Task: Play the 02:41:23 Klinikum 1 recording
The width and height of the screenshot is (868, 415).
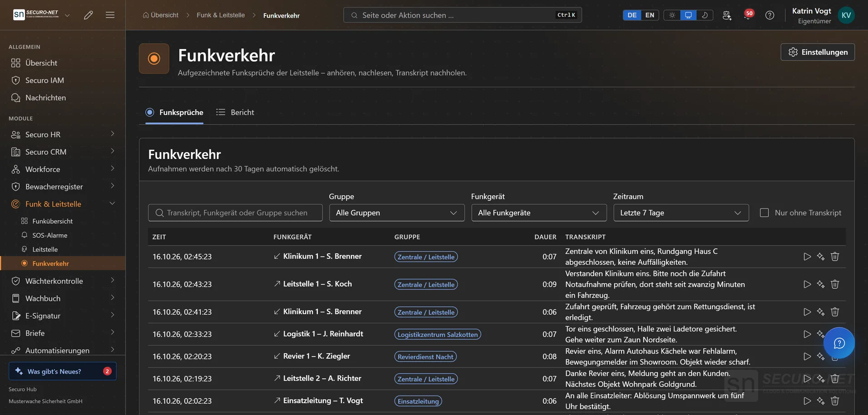Action: click(x=807, y=312)
